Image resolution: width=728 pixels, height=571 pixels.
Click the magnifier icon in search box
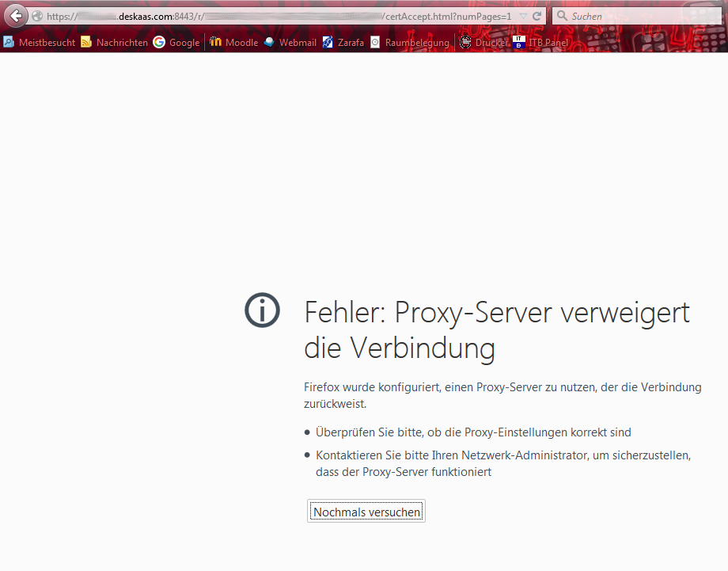click(x=561, y=16)
